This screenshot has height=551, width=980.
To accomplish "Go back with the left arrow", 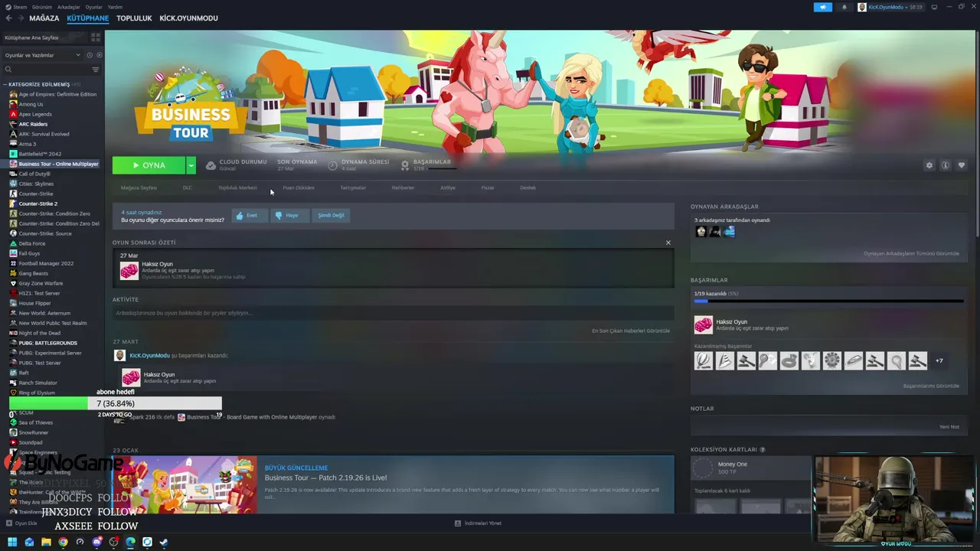I will (8, 18).
